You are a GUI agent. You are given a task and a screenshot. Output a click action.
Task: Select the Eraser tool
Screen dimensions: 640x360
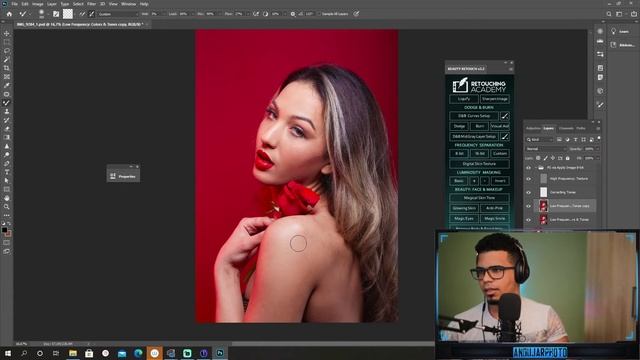(x=7, y=129)
